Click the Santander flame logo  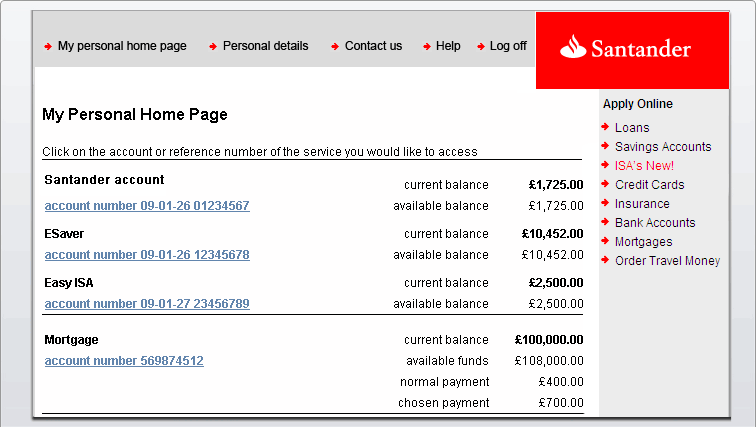572,47
